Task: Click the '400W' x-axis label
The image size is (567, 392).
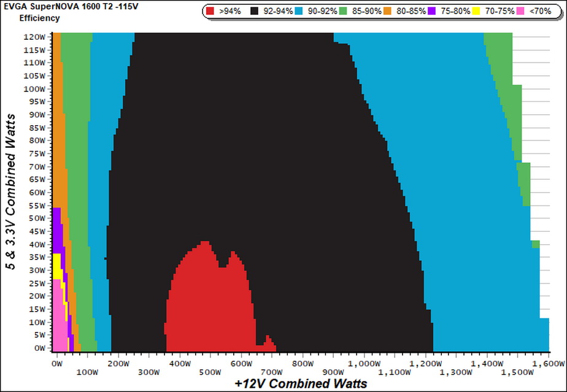Action: point(180,363)
